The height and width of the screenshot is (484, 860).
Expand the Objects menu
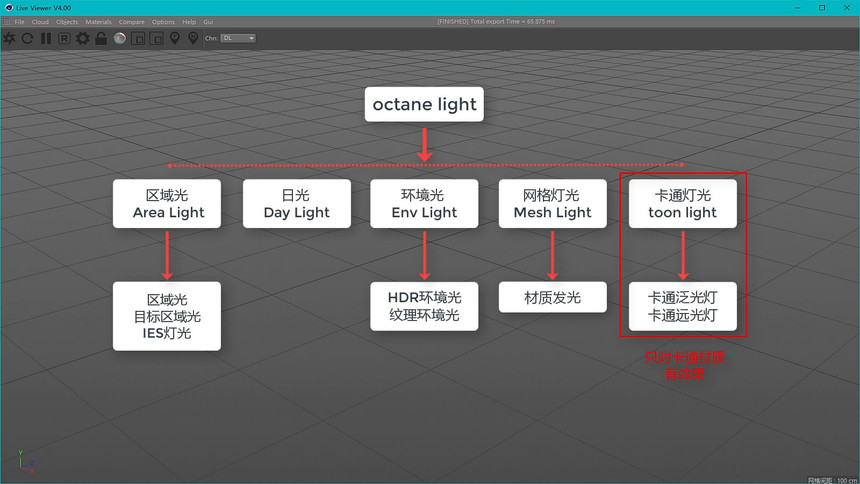tap(67, 21)
